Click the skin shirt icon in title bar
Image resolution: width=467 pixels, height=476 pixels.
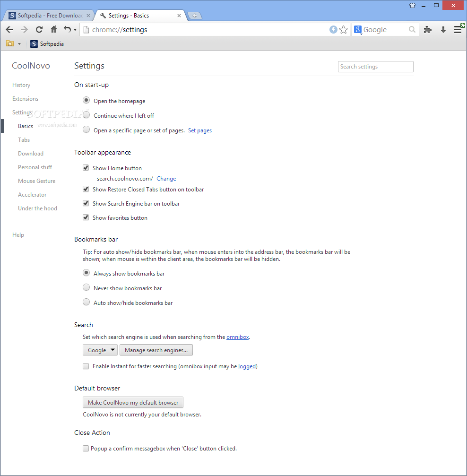(412, 5)
